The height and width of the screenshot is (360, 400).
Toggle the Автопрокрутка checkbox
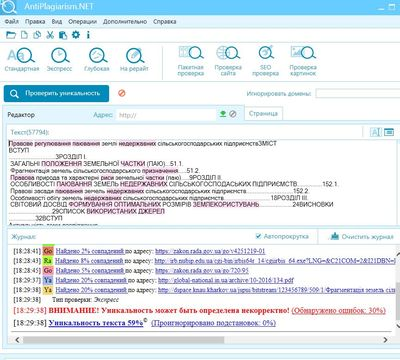coord(258,236)
